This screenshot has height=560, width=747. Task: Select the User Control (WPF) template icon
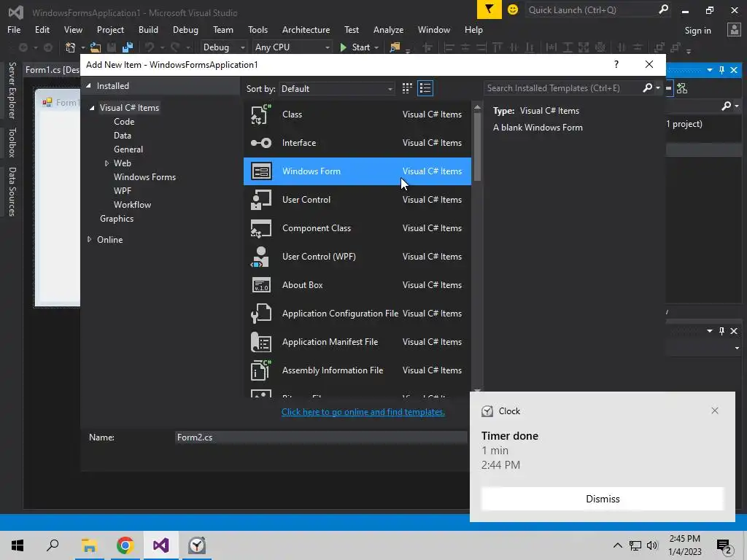click(261, 257)
